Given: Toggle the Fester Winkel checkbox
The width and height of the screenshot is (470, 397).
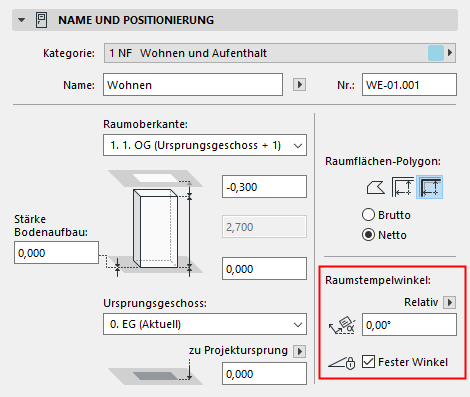Looking at the screenshot, I should pyautogui.click(x=368, y=362).
